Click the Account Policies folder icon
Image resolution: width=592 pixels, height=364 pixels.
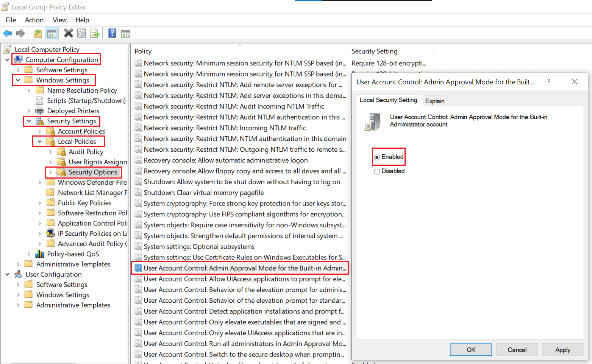(x=50, y=131)
